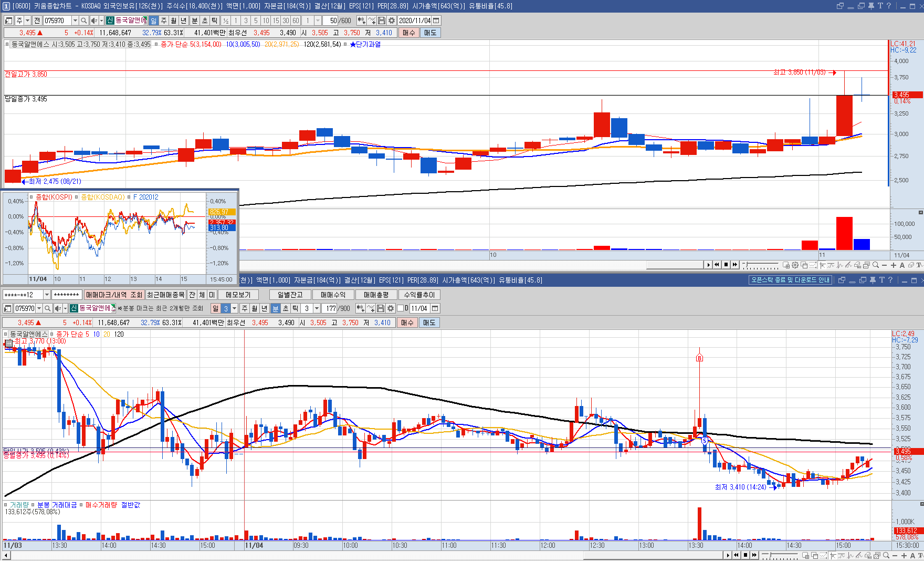Screen dimensions: 924x562
Task: Click the account password field
Action: point(67,295)
